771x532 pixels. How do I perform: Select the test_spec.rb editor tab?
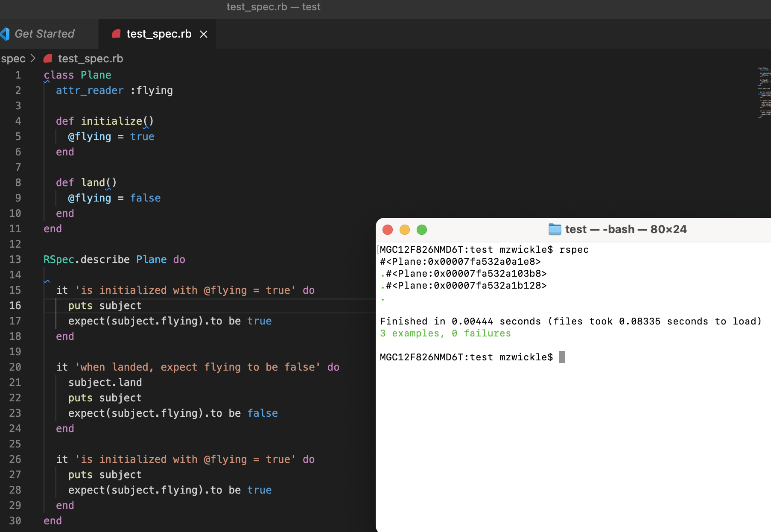[158, 34]
